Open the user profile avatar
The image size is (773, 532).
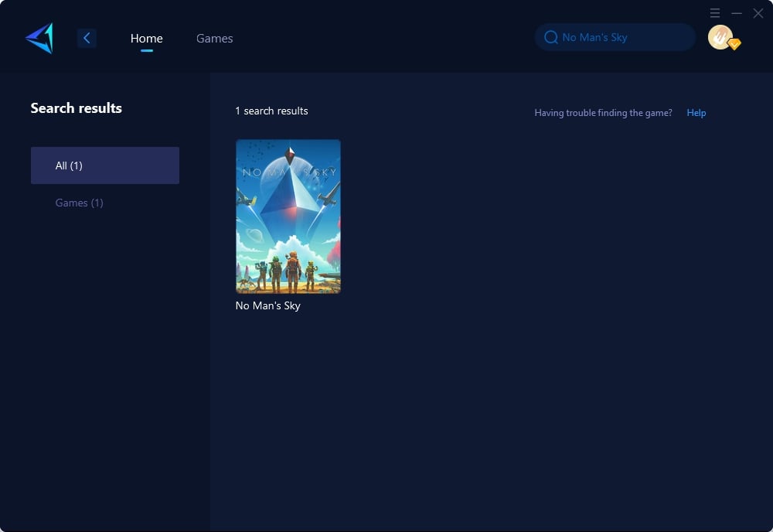coord(720,37)
